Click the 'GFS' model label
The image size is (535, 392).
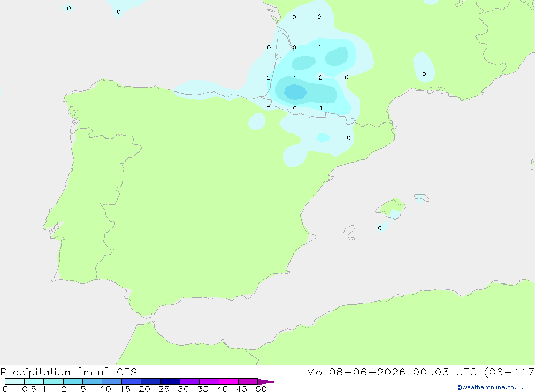127,372
